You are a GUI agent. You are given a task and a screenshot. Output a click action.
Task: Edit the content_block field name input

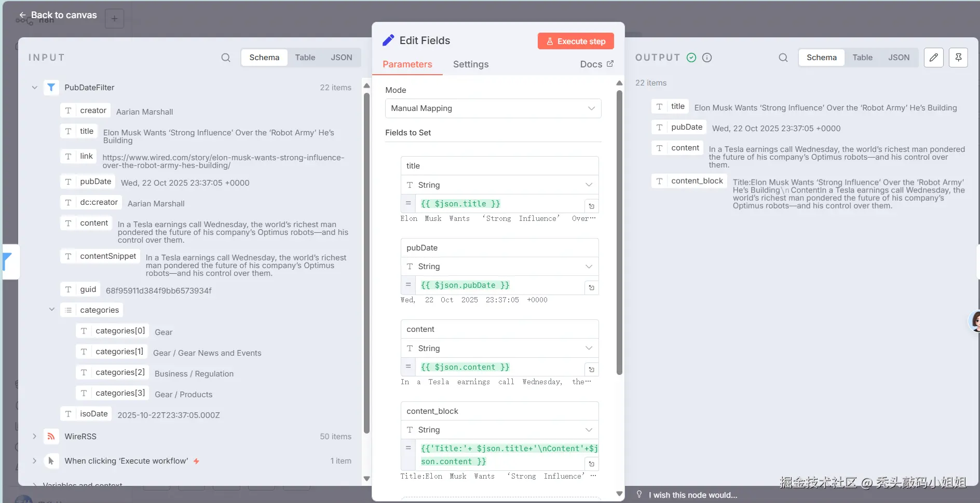[x=500, y=411]
